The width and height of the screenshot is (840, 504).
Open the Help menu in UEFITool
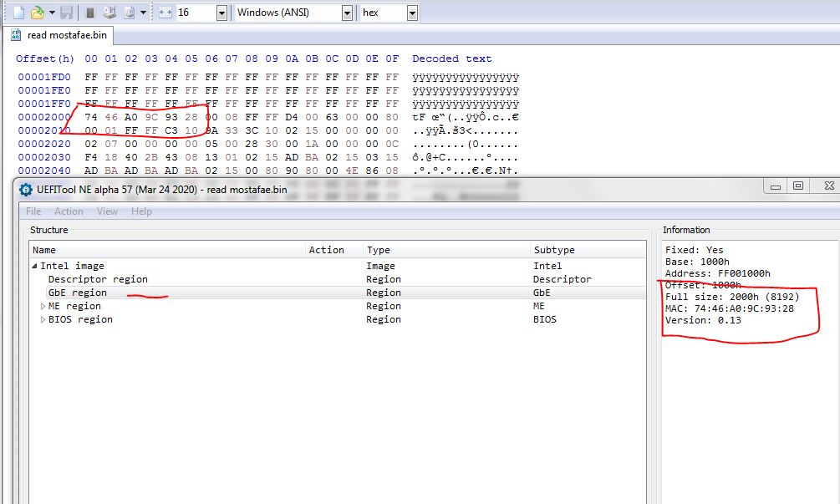(141, 211)
